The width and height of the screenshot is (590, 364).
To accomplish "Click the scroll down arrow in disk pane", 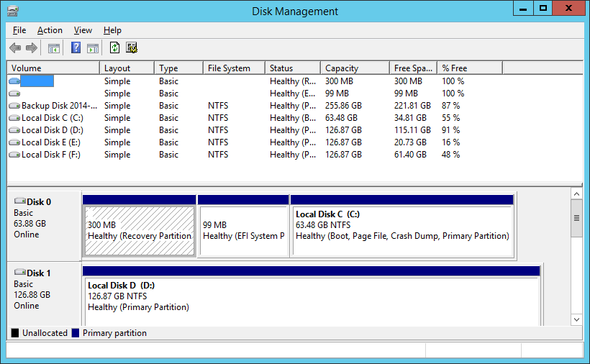I will [x=576, y=319].
